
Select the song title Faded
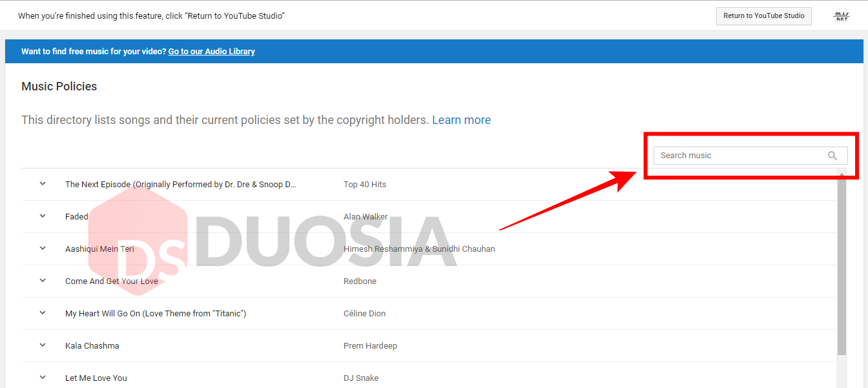76,217
